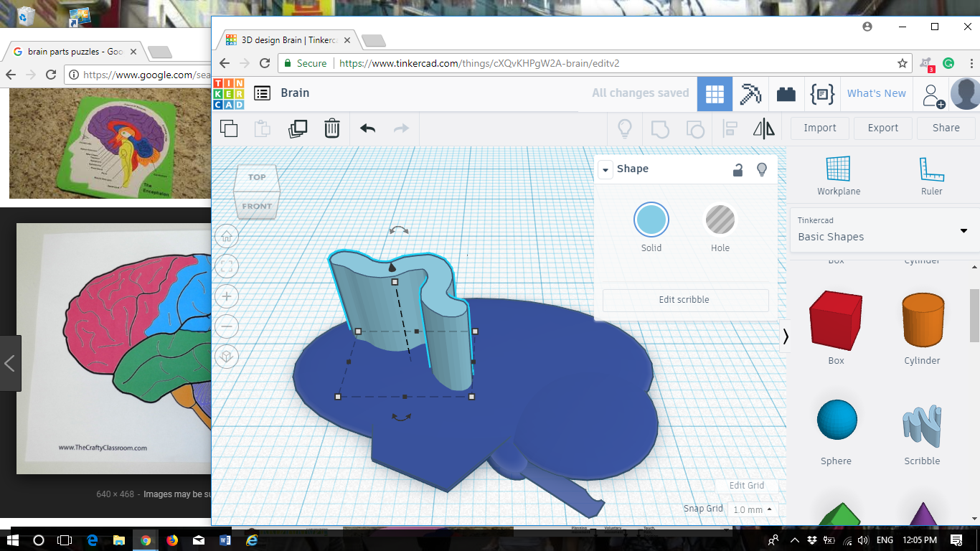The width and height of the screenshot is (980, 551).
Task: Reload the Tinkercad page
Action: pyautogui.click(x=265, y=63)
